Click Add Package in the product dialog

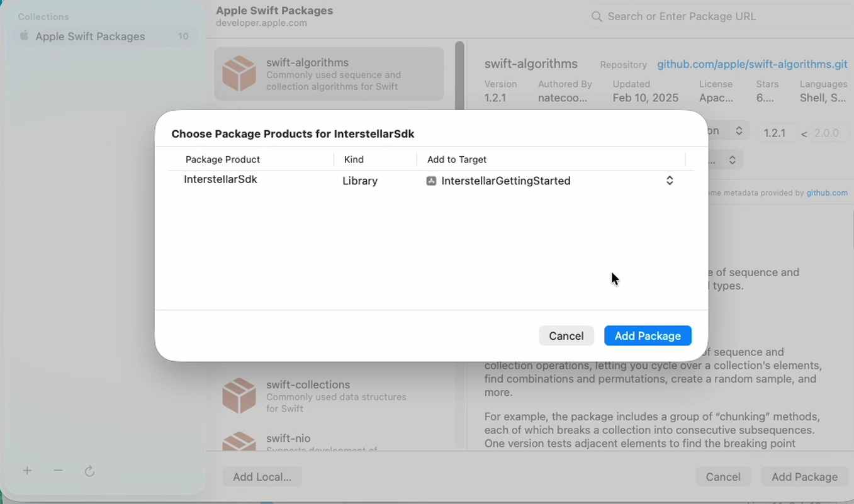tap(648, 335)
